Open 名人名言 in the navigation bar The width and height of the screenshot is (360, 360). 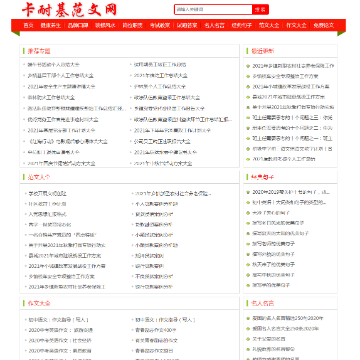pyautogui.click(x=214, y=25)
